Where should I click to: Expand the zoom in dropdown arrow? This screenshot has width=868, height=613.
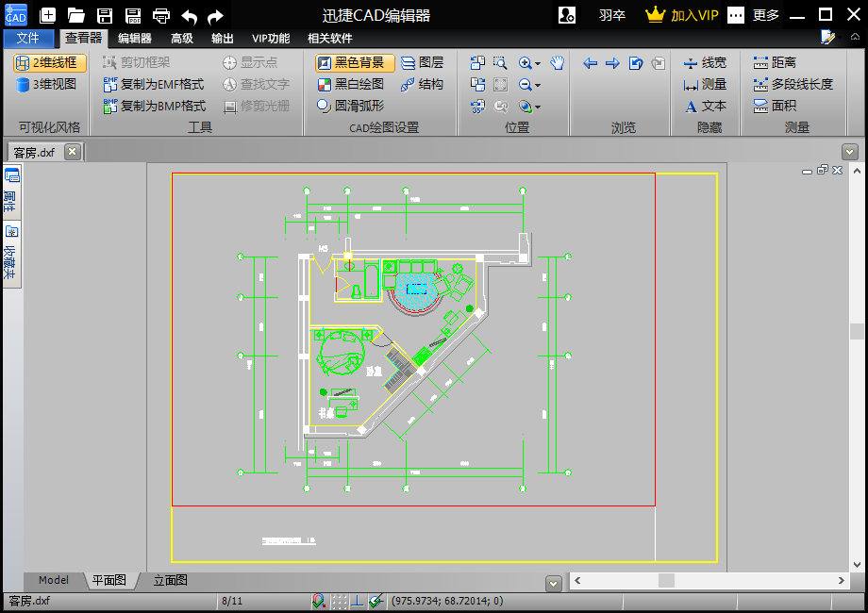[x=538, y=63]
